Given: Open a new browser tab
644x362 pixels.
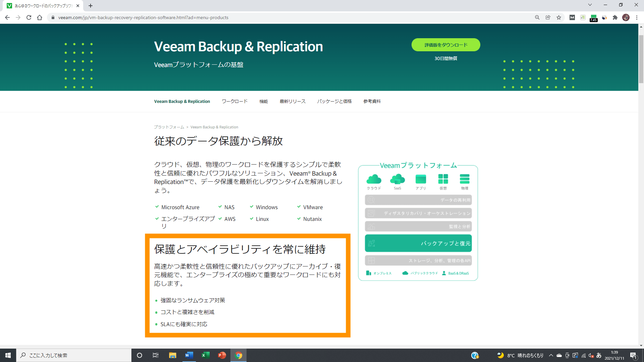Looking at the screenshot, I should coord(91,6).
